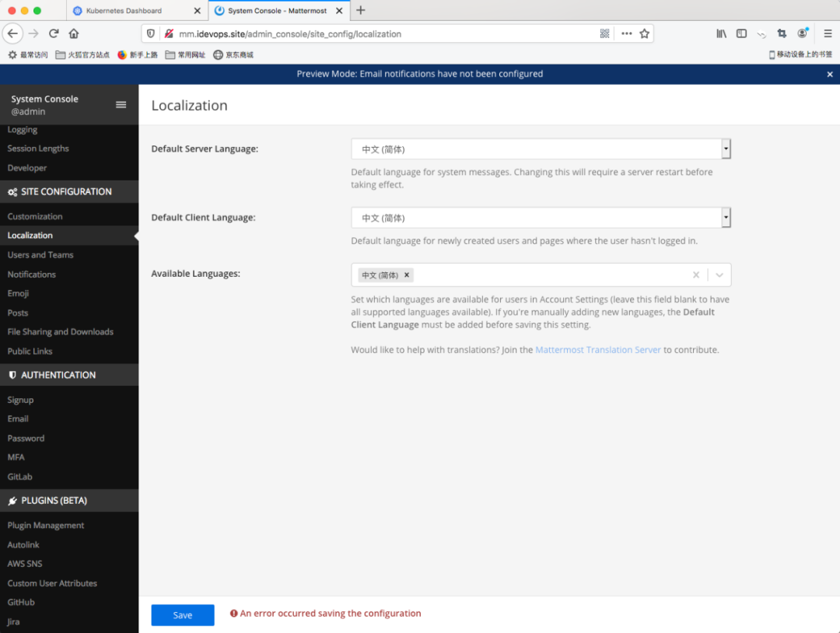Close the Kubernetes Dashboard tab
840x633 pixels.
pos(197,11)
